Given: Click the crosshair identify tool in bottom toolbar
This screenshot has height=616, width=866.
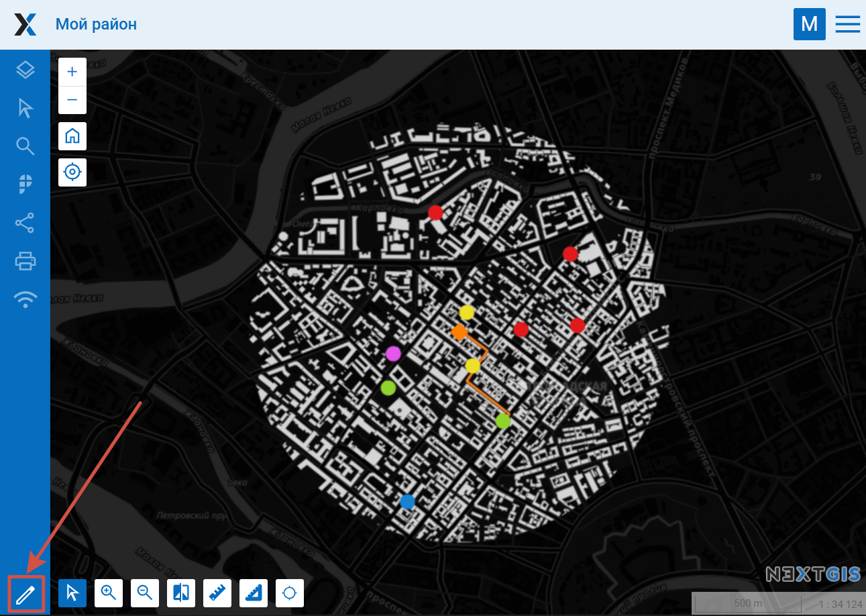Looking at the screenshot, I should 290,593.
